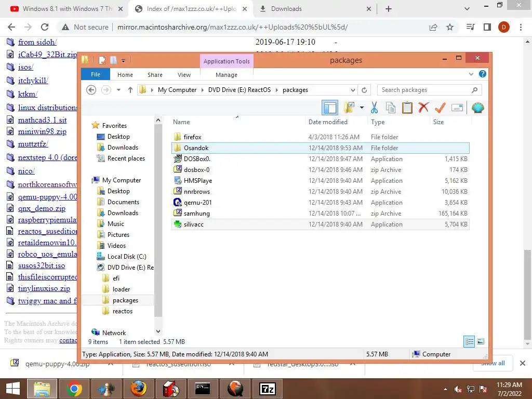Viewport: 532px width, 399px height.
Task: Open the folder options toolbar icon
Action: (x=349, y=108)
